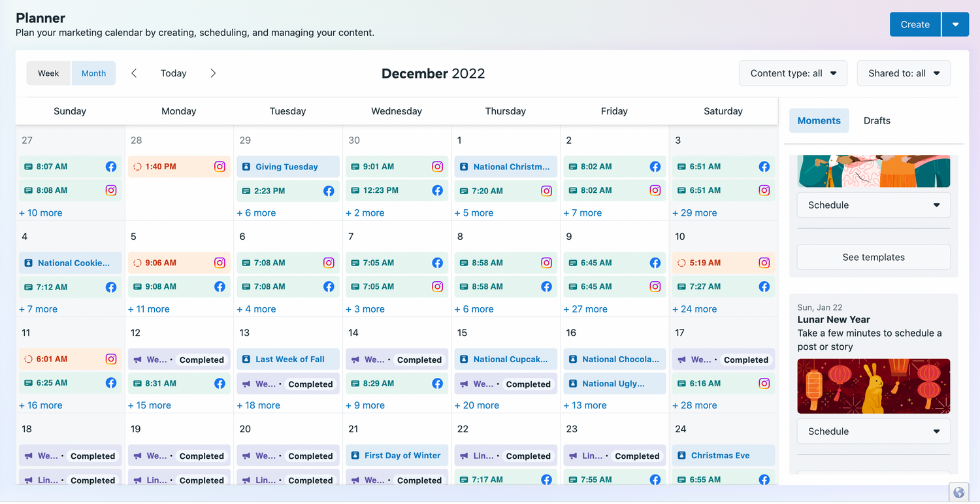Screen dimensions: 980x504
Task: Click the Giving Tuesday moment icon
Action: 246,167
